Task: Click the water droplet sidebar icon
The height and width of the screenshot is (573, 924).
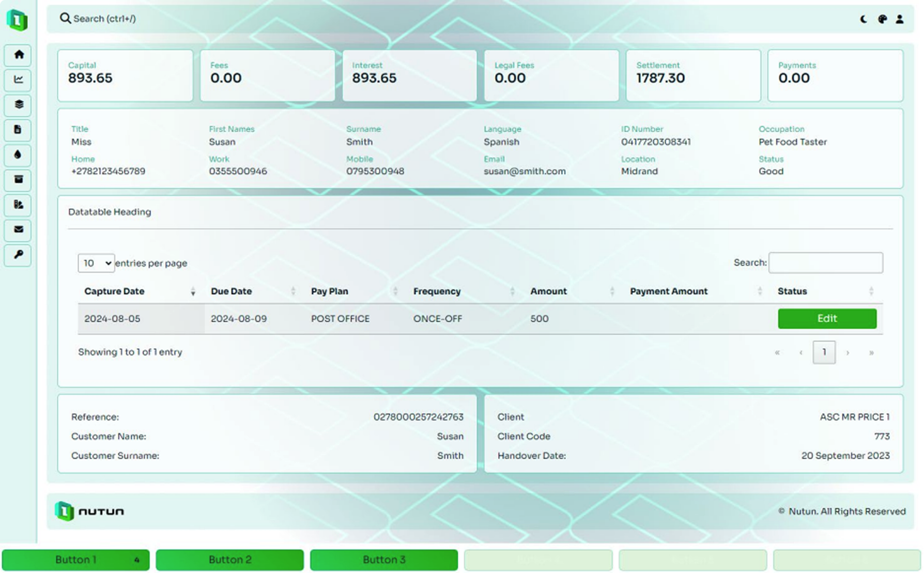Action: [19, 155]
